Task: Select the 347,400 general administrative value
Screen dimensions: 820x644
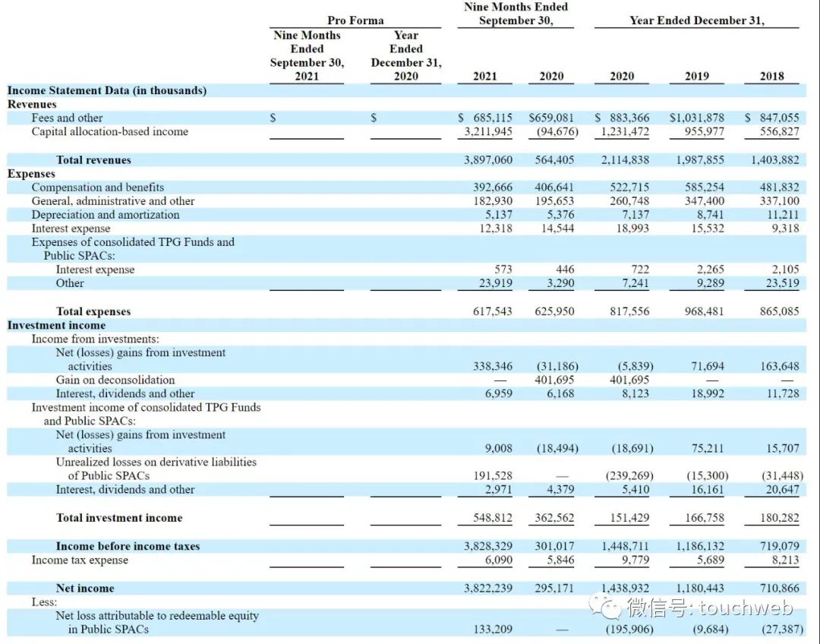Action: point(705,201)
